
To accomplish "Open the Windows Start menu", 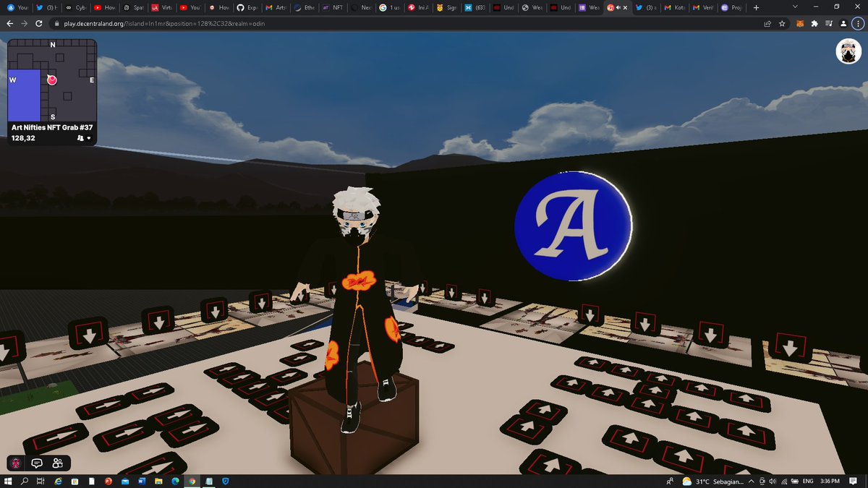I will (8, 481).
